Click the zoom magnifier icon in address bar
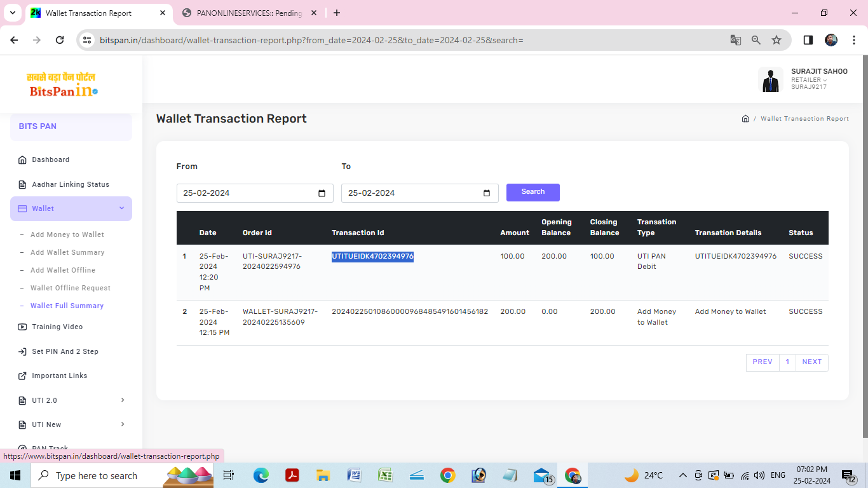The width and height of the screenshot is (868, 488). pos(756,40)
